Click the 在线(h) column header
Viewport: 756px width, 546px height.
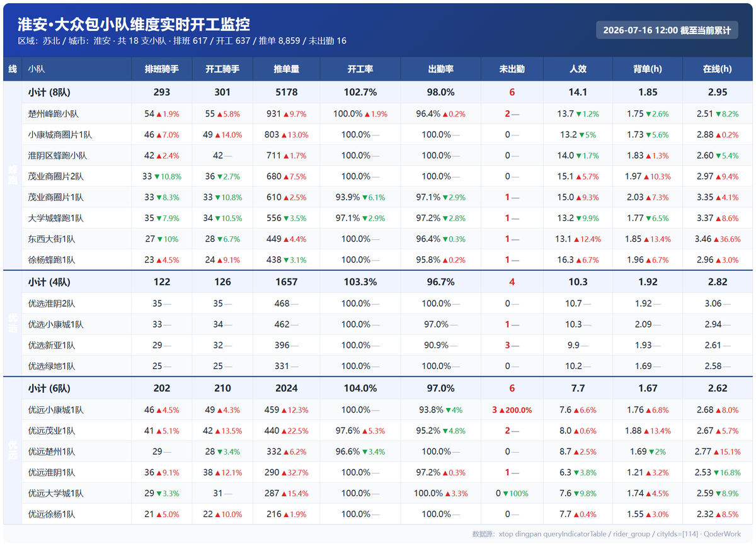pyautogui.click(x=718, y=69)
